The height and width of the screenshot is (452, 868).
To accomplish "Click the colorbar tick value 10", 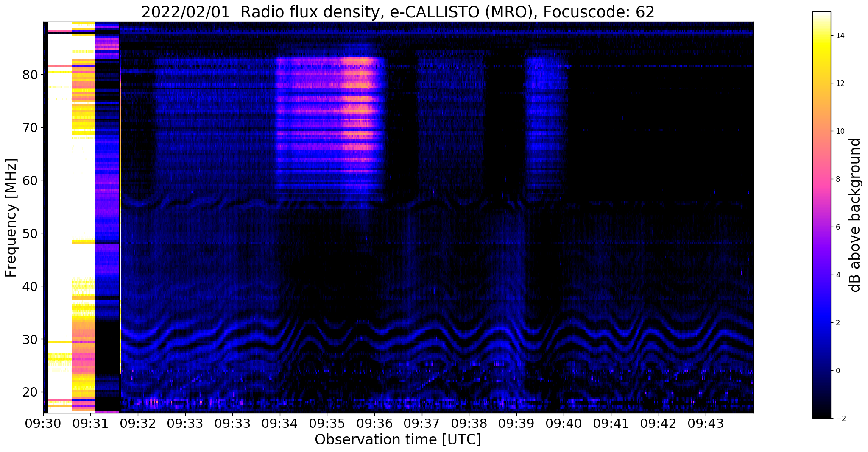I will tap(839, 132).
